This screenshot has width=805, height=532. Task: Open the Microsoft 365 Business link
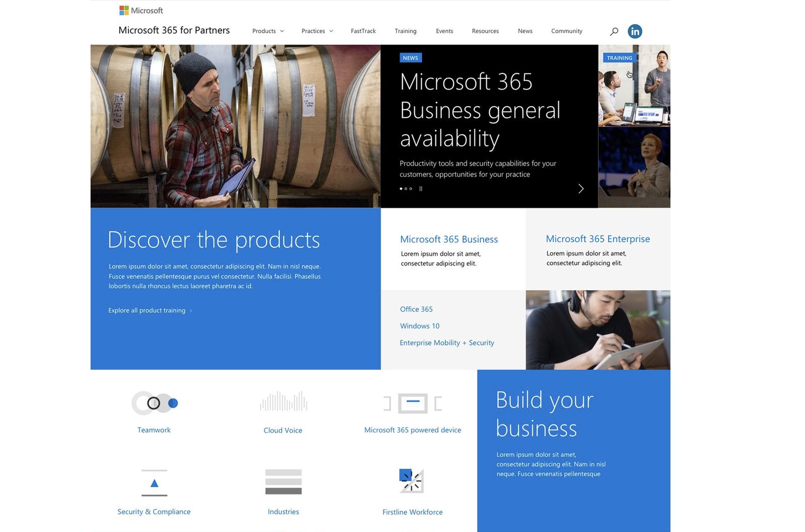pyautogui.click(x=449, y=239)
